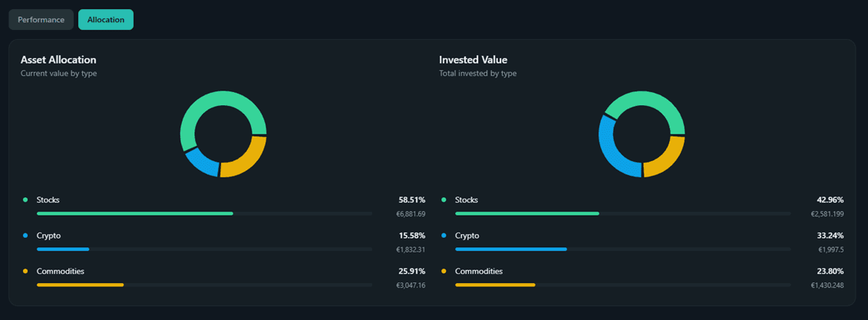Viewport: 868px width, 320px height.
Task: Click the Stocks label in Asset Allocation
Action: tap(48, 200)
